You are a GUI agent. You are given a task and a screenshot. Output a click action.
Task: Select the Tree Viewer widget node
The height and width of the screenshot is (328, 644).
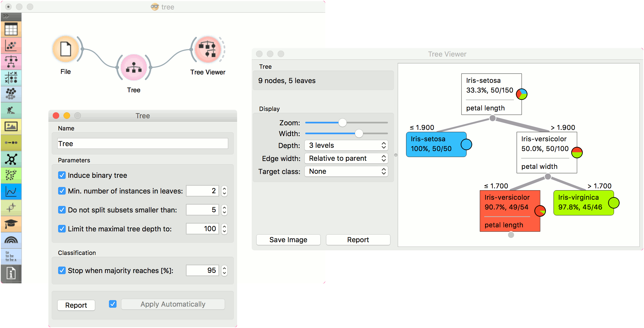pyautogui.click(x=208, y=50)
